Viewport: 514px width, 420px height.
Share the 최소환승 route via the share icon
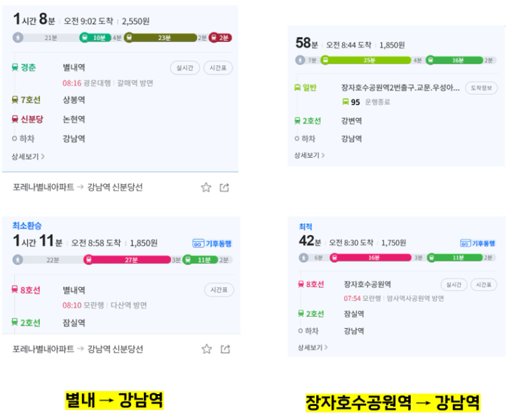[x=225, y=349]
